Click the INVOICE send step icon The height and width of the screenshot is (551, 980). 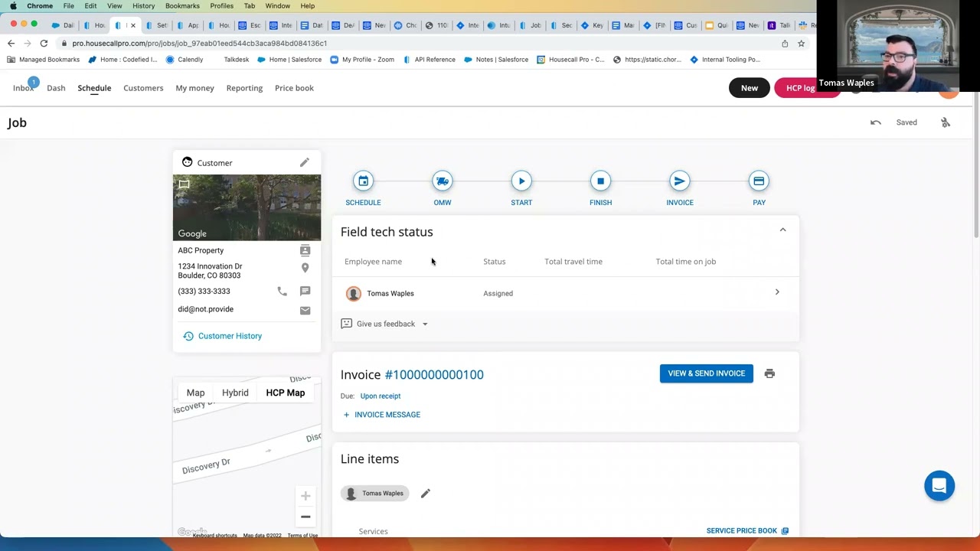click(680, 181)
